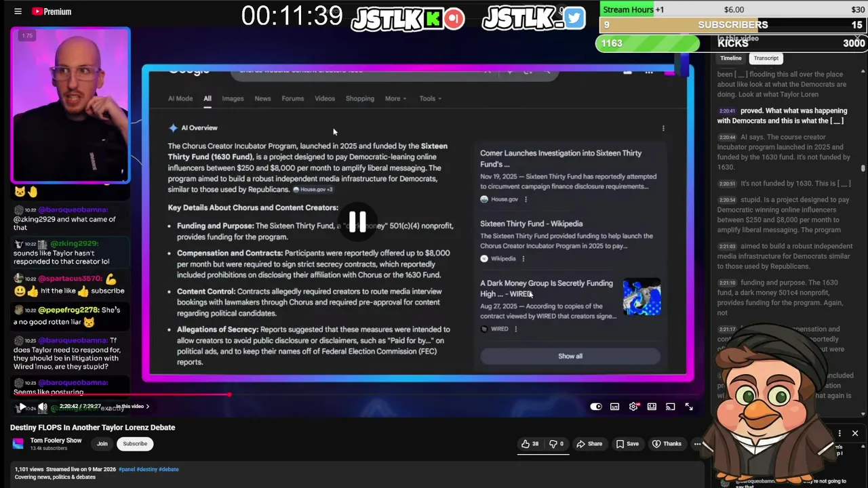The height and width of the screenshot is (488, 868).
Task: Switch to theater mode
Action: click(x=652, y=407)
